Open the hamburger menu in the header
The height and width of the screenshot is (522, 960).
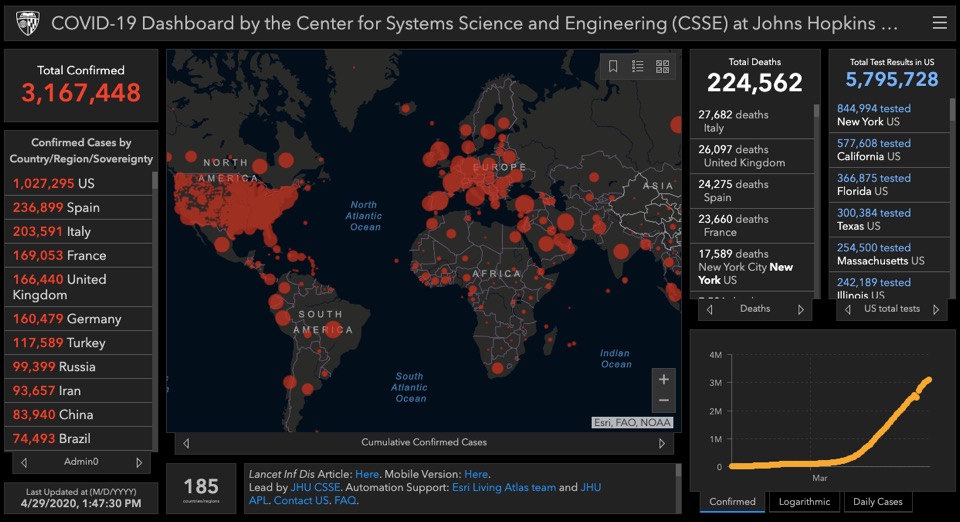[939, 23]
